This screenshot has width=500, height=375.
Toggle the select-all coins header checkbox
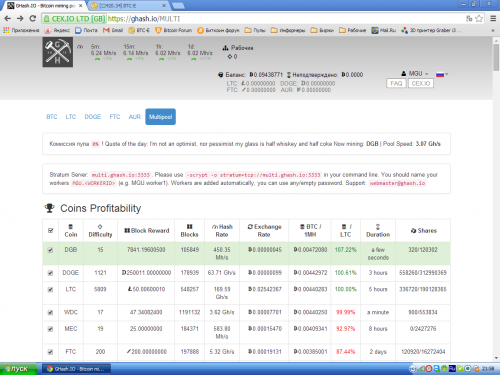click(50, 230)
